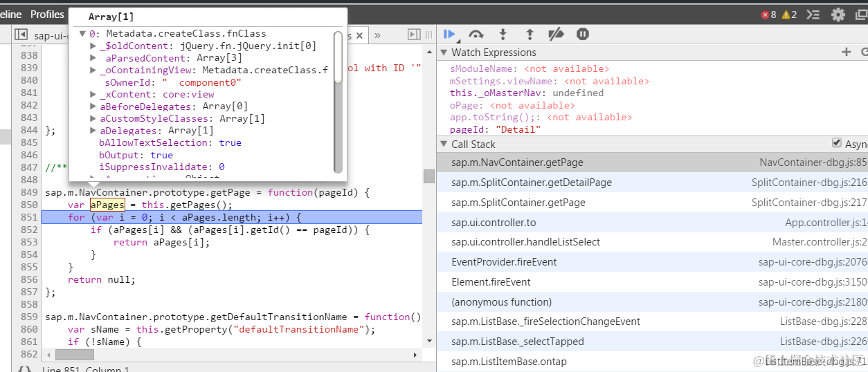
Task: Open the Profiles panel tab
Action: [x=47, y=14]
